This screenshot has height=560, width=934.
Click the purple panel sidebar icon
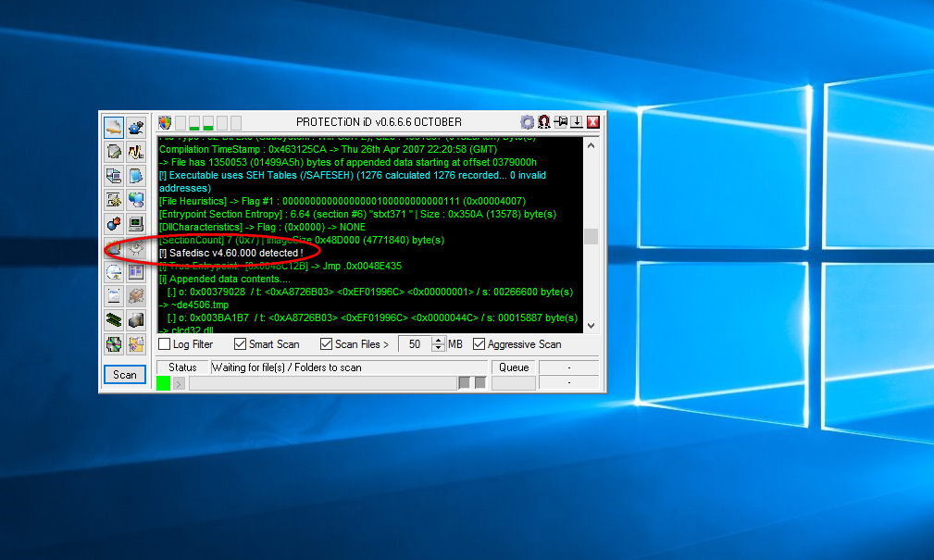(x=136, y=271)
